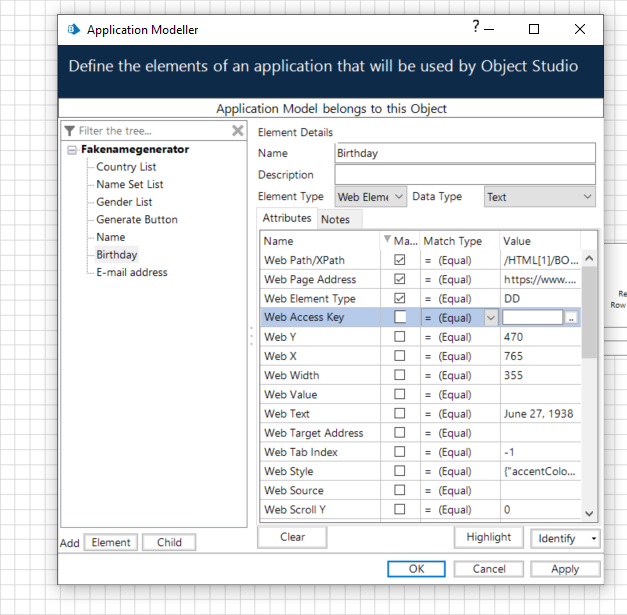
Task: Select the Attributes tab
Action: pos(287,218)
